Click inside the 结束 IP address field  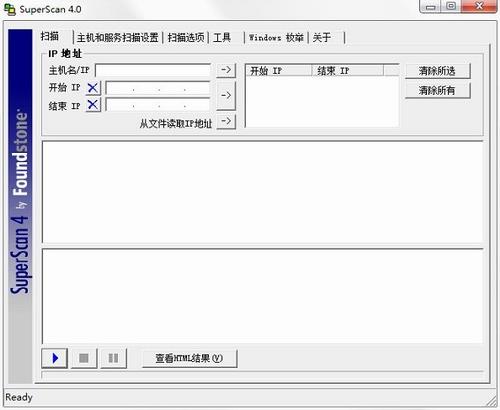point(158,105)
